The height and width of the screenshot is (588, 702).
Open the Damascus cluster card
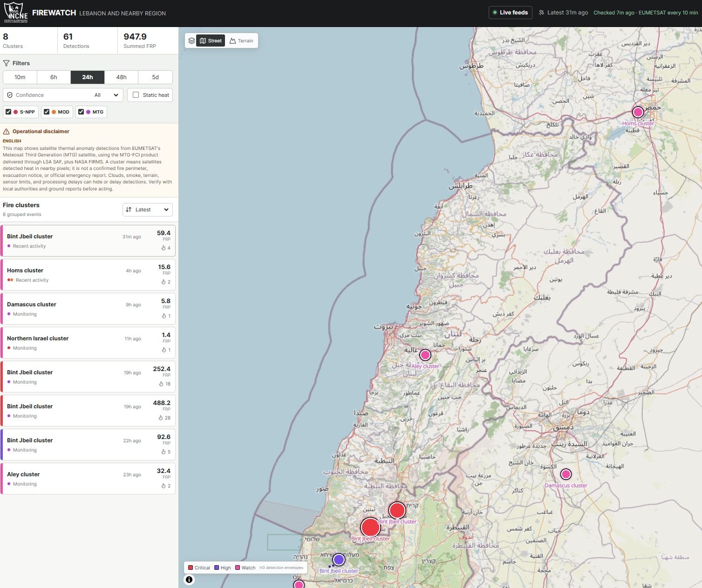click(x=88, y=309)
